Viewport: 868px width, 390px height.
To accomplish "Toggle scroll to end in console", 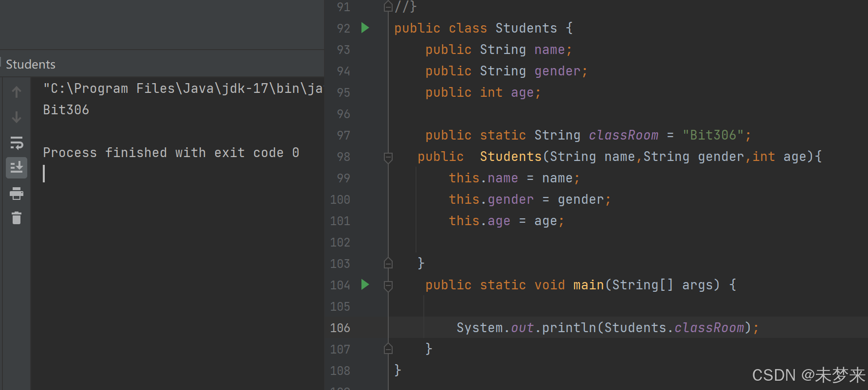I will coord(17,168).
